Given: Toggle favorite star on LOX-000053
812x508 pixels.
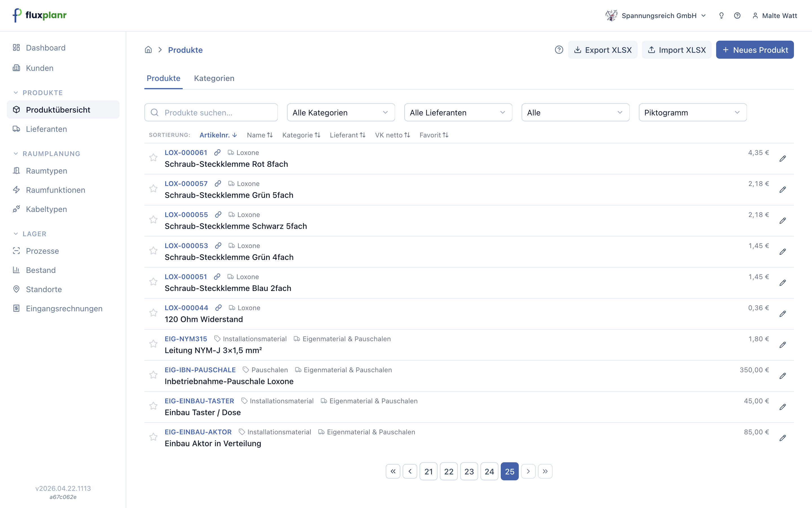Looking at the screenshot, I should (x=153, y=251).
